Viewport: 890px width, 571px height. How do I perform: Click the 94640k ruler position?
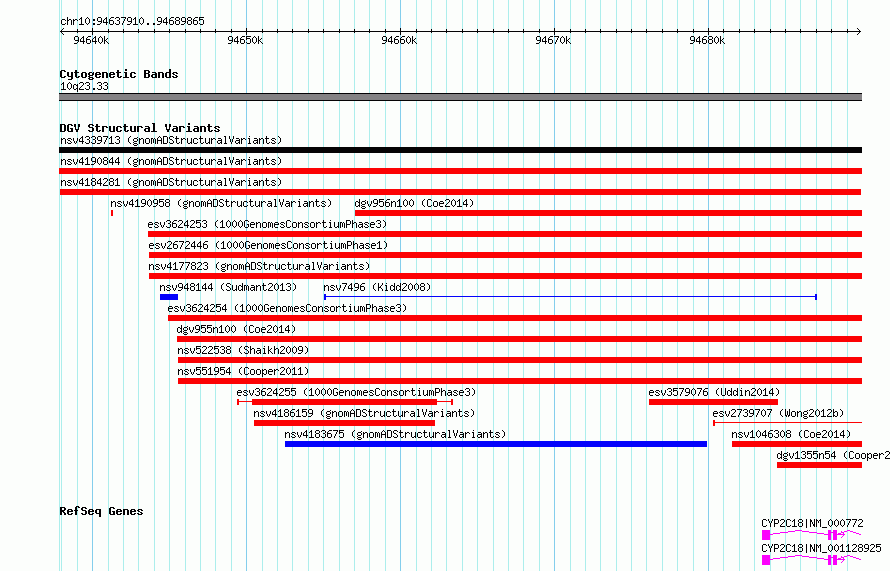[x=91, y=40]
